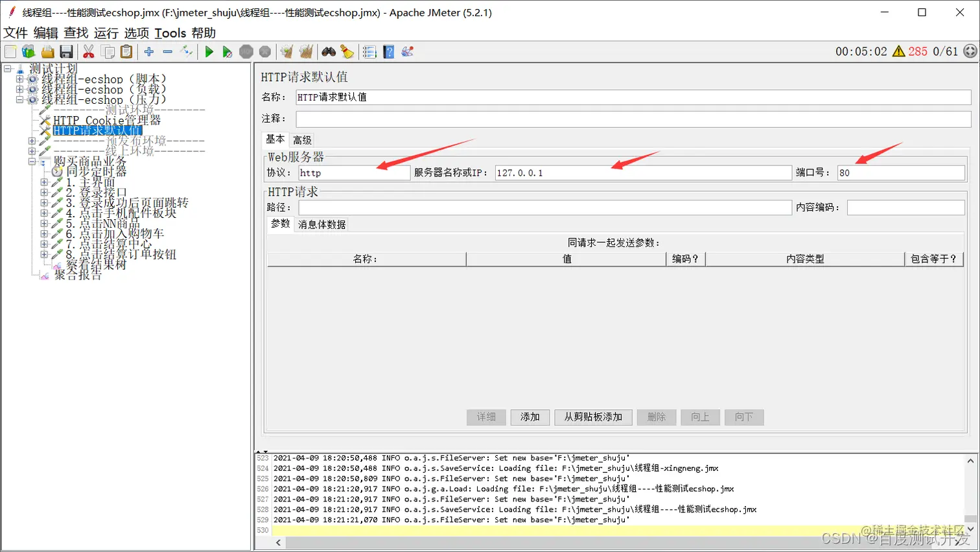Image resolution: width=980 pixels, height=552 pixels.
Task: Click the 端口号 input field
Action: click(901, 173)
